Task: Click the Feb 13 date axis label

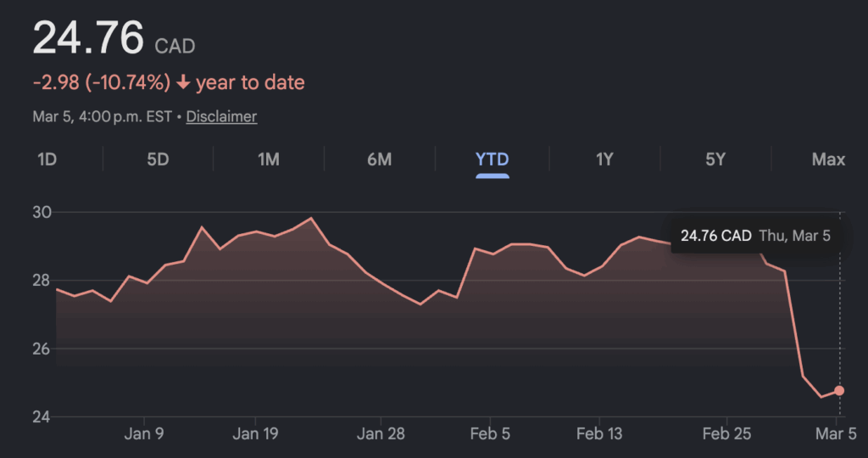Action: [599, 434]
